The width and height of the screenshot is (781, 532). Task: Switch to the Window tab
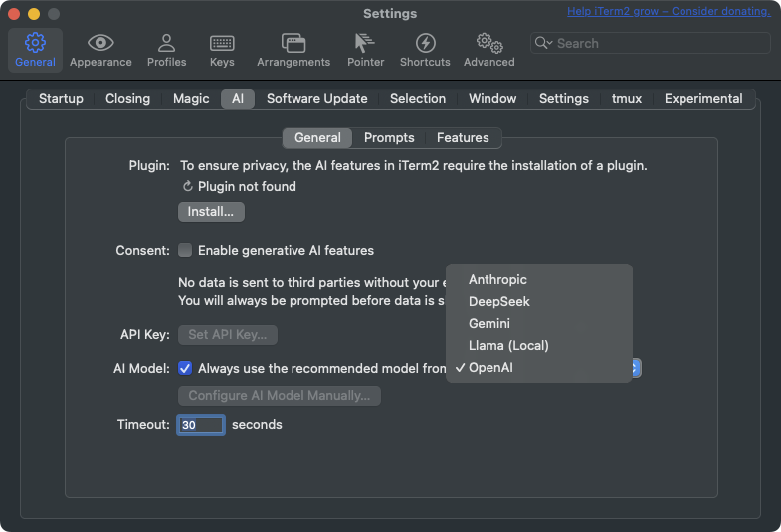(492, 99)
